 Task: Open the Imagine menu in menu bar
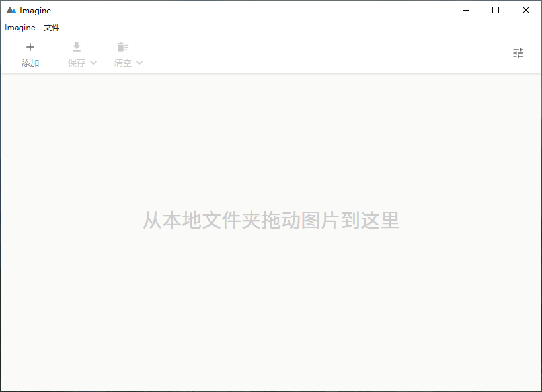pos(20,28)
